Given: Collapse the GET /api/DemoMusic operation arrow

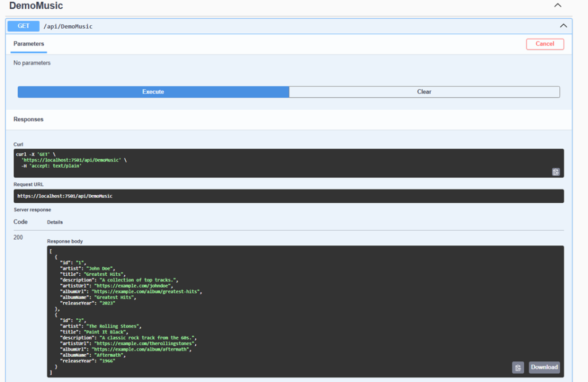Looking at the screenshot, I should (563, 26).
